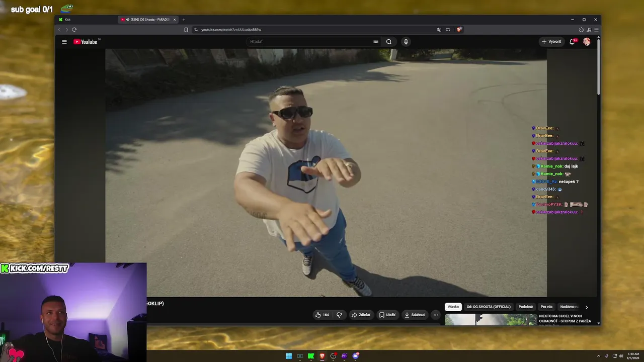This screenshot has height=362, width=644.
Task: Click the 'sub goal 0/1' overlay text
Action: pos(32,10)
